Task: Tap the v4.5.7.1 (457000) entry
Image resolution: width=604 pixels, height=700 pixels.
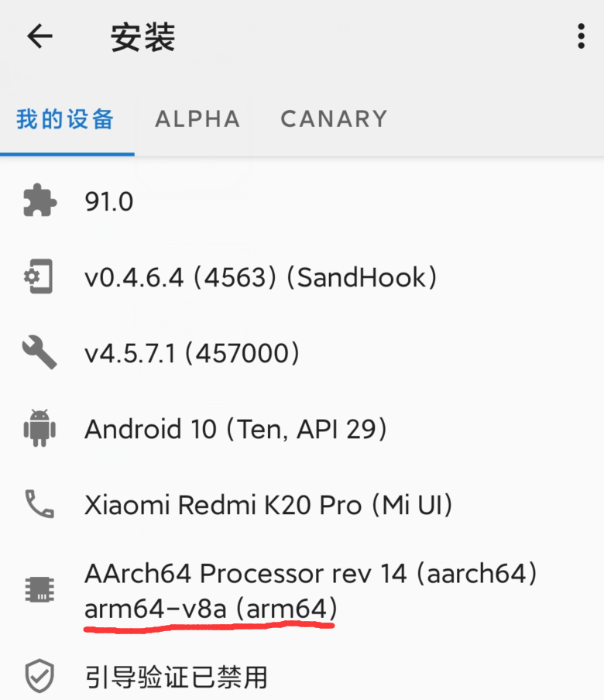Action: (x=192, y=353)
